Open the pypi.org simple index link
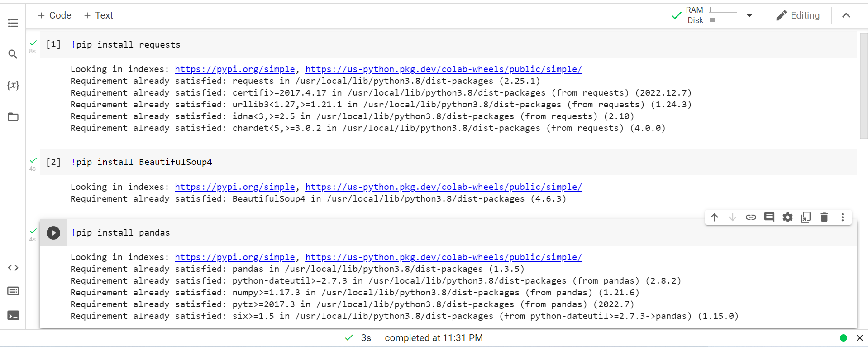The height and width of the screenshot is (347, 868). pos(234,69)
